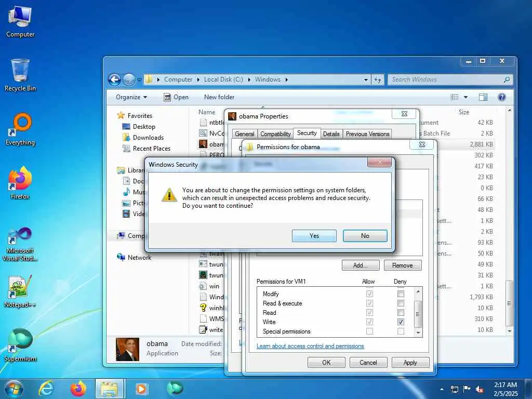Open Firefox from the taskbar
Image resolution: width=532 pixels, height=399 pixels.
(x=78, y=389)
